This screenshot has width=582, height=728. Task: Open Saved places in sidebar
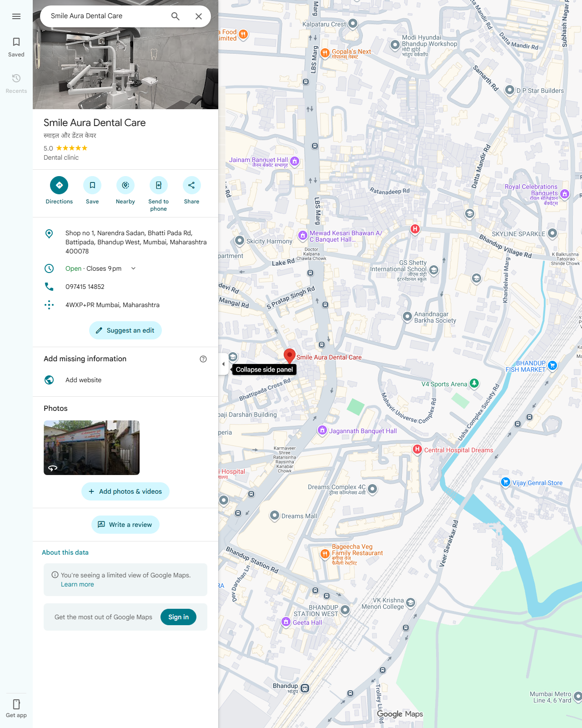coord(16,47)
